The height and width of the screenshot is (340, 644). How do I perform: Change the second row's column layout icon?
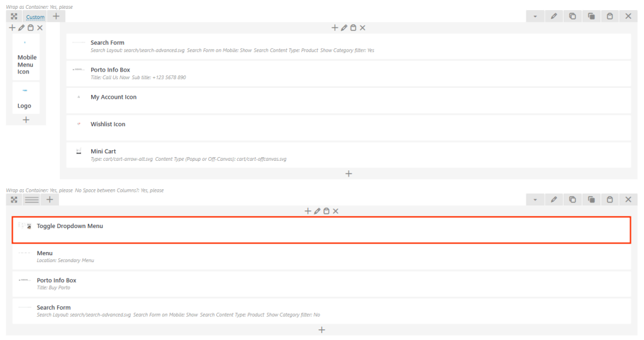[x=31, y=200]
